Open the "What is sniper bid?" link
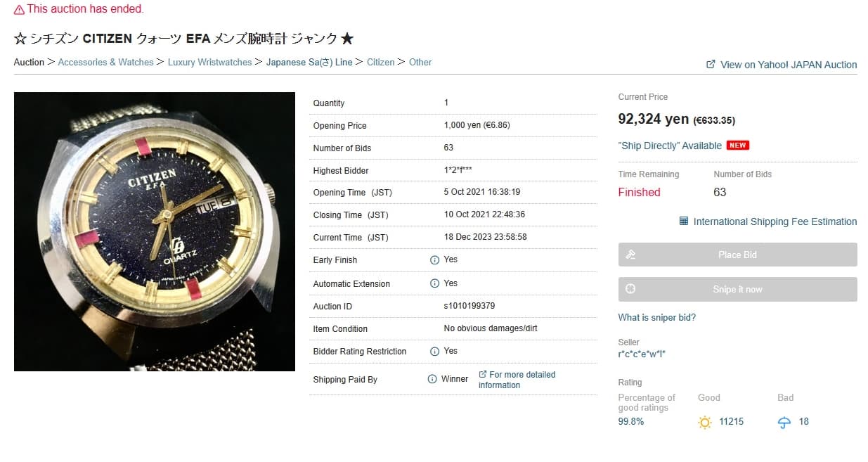The image size is (868, 462). (656, 318)
